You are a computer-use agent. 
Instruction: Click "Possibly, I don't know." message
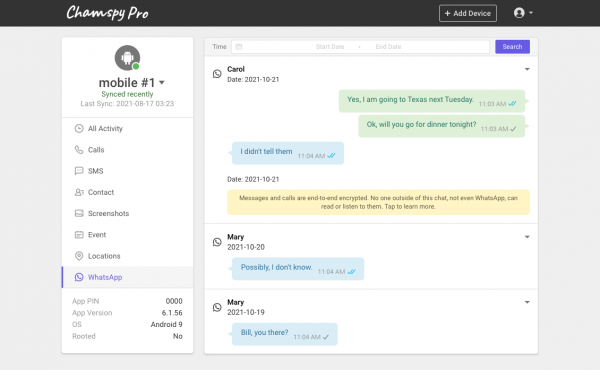[298, 269]
